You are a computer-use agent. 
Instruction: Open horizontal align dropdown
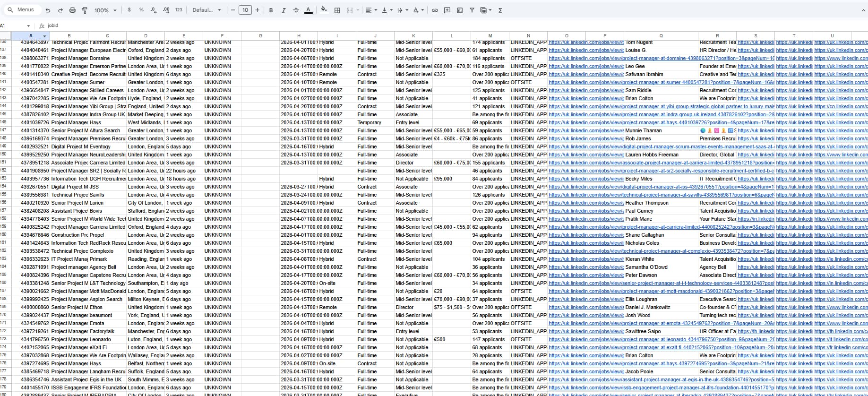point(371,10)
